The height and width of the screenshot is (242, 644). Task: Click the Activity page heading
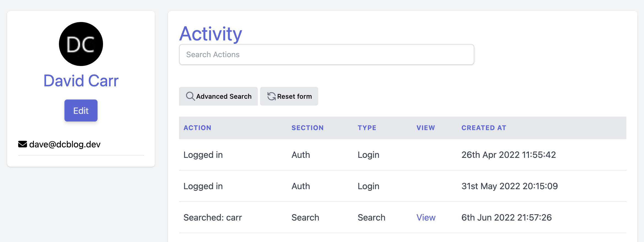211,34
